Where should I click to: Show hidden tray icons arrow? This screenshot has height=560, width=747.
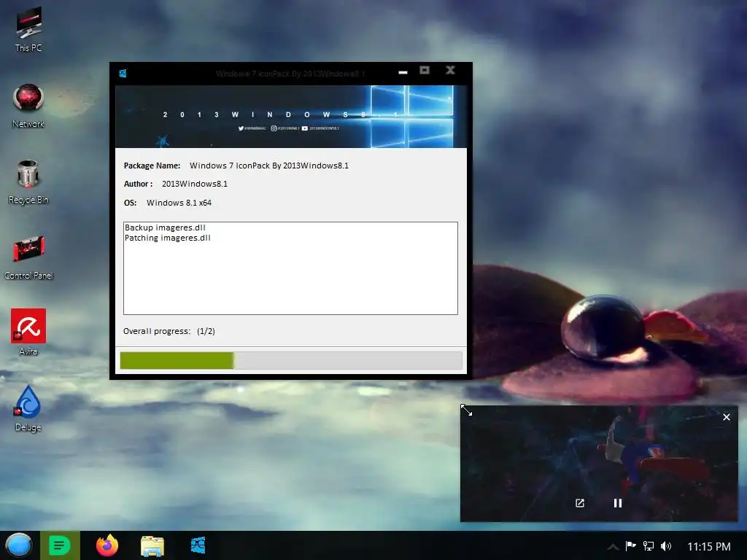tap(613, 546)
